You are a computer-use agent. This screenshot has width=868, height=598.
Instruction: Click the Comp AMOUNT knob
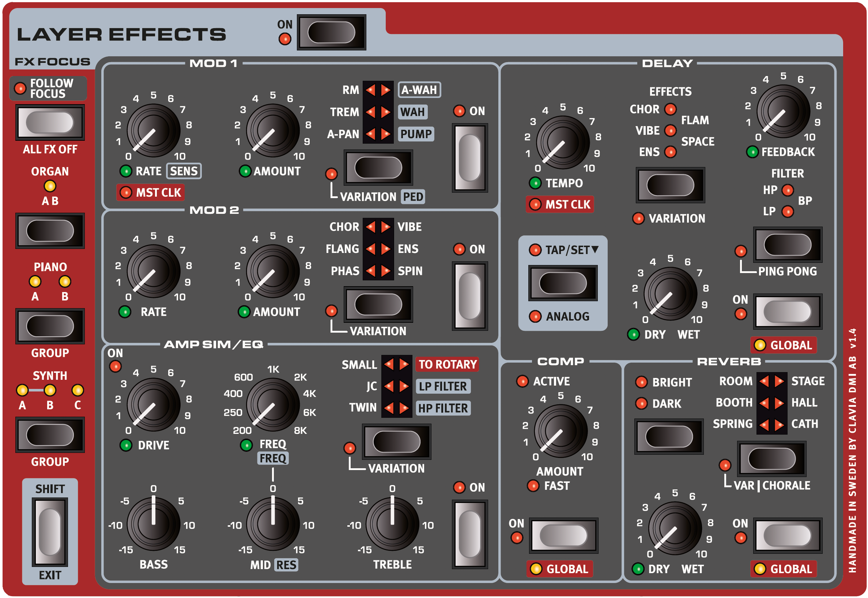pyautogui.click(x=560, y=431)
